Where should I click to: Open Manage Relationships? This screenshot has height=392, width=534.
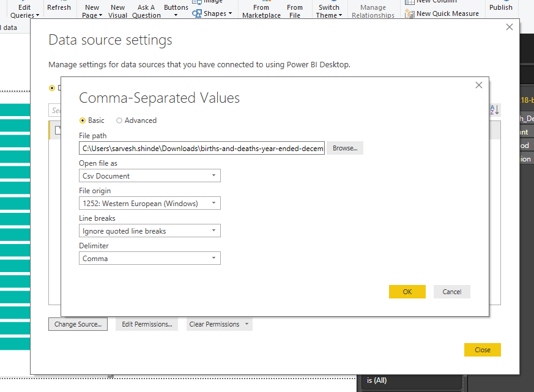tap(373, 7)
